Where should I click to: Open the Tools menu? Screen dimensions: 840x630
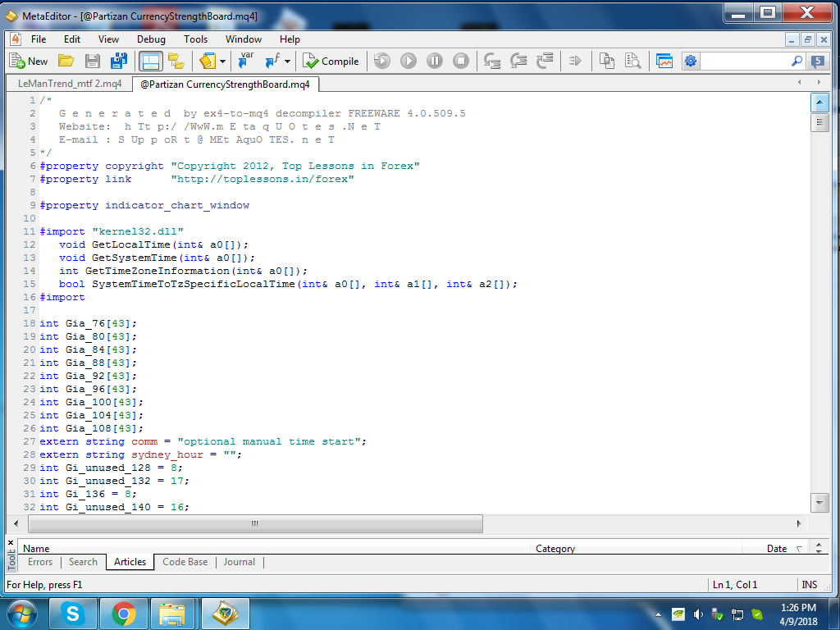pyautogui.click(x=195, y=39)
